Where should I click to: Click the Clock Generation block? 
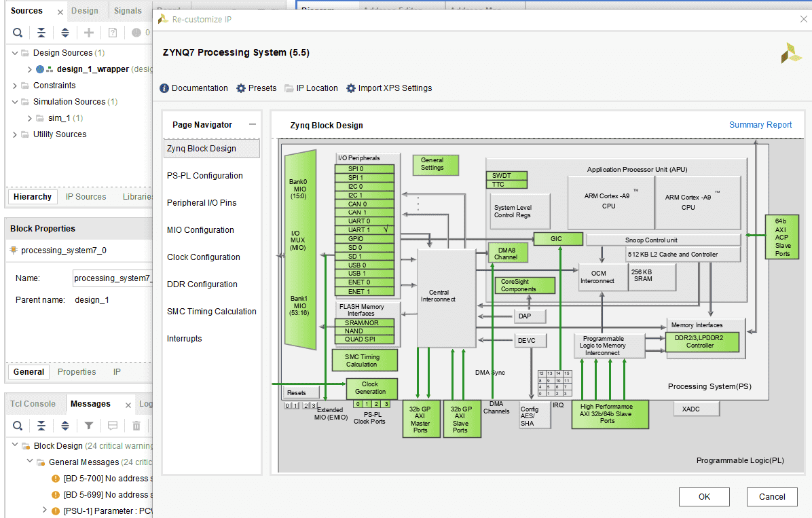click(x=371, y=388)
